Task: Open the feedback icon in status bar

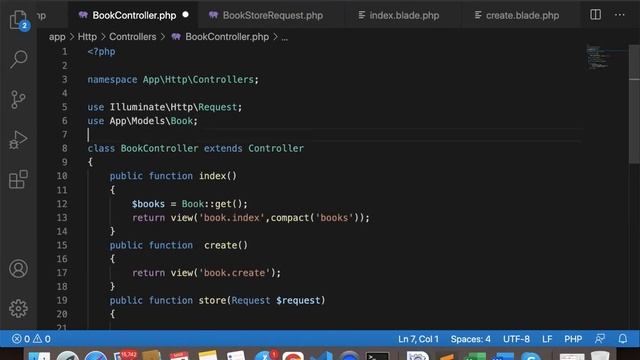Action: pos(600,339)
